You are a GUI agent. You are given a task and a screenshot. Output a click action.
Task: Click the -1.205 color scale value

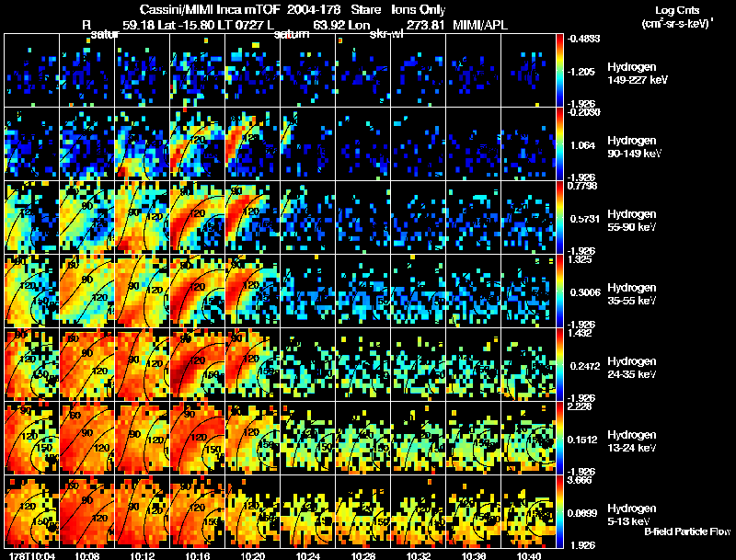[x=581, y=72]
